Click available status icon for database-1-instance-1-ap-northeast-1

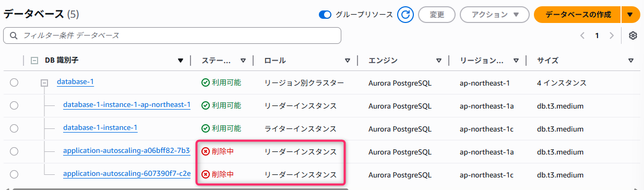[x=206, y=105]
